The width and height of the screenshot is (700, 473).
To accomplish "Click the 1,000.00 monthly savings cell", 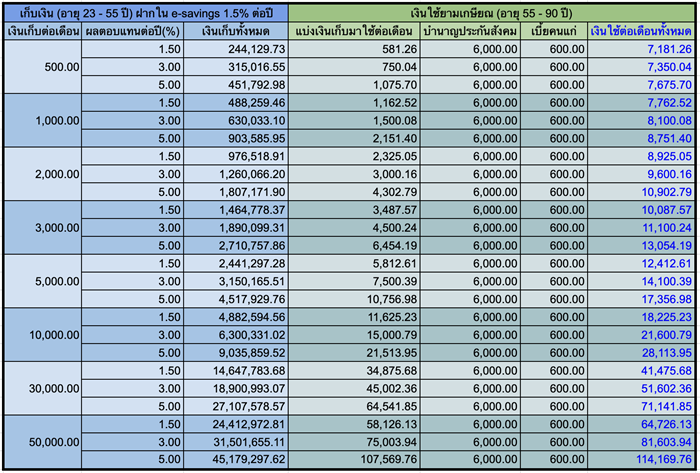I will [41, 120].
